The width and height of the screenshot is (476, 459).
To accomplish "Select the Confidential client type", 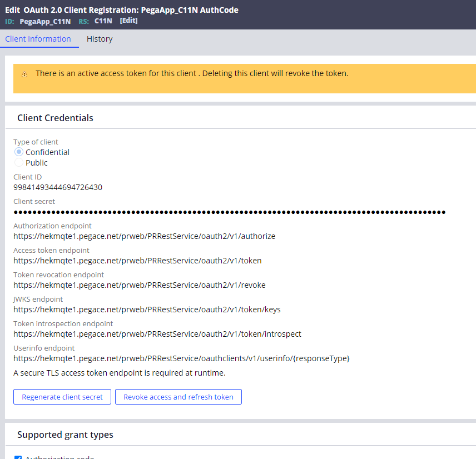I will [x=19, y=152].
